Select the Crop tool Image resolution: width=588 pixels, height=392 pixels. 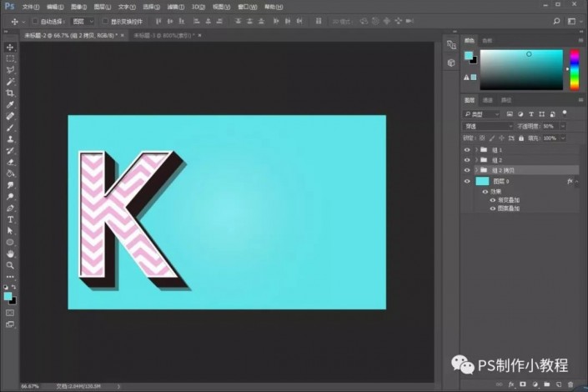[x=10, y=93]
